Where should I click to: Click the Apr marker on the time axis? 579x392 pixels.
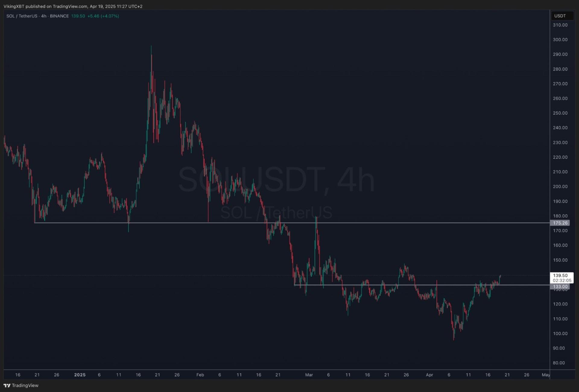tap(429, 375)
